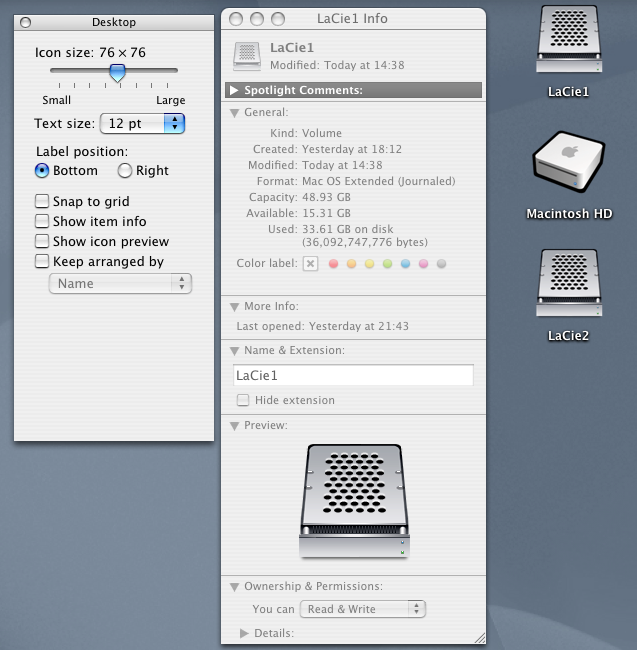
Task: Click the icon size slider thumb
Action: pyautogui.click(x=117, y=73)
